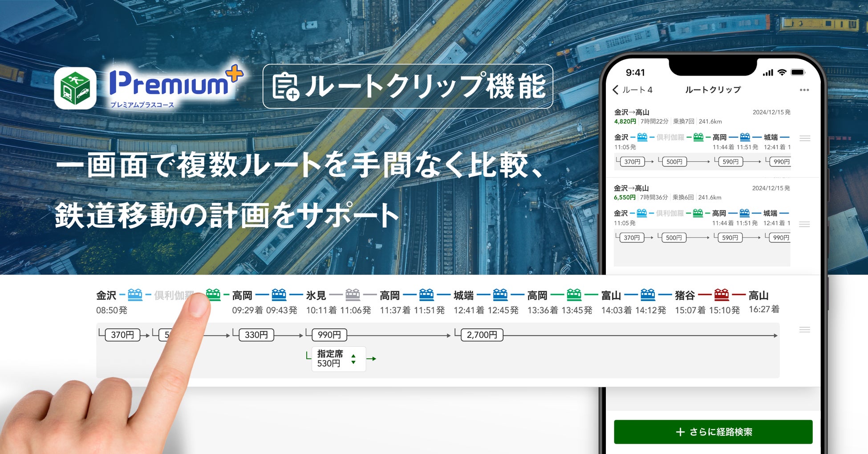Click light-blue train icon after 金沢 in enlarged strip
868x454 pixels.
coord(135,294)
